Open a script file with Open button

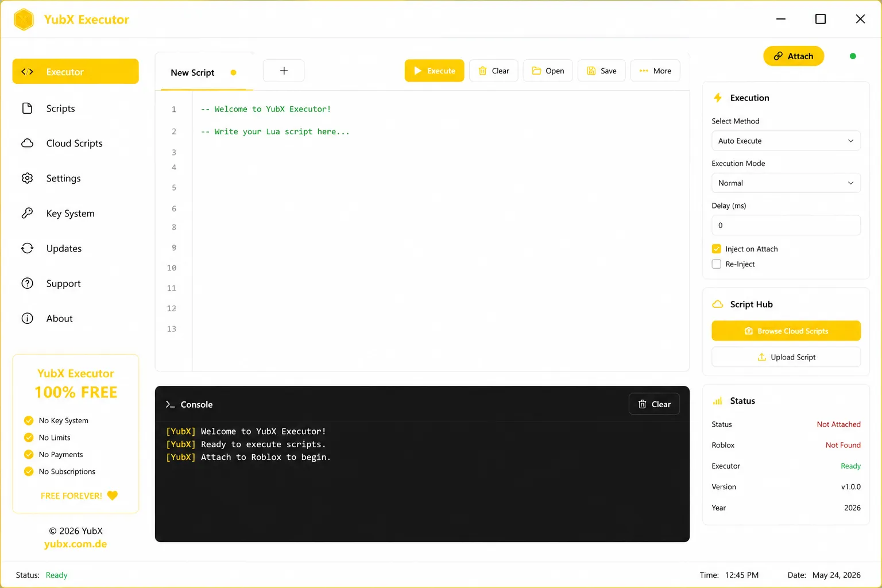coord(548,71)
